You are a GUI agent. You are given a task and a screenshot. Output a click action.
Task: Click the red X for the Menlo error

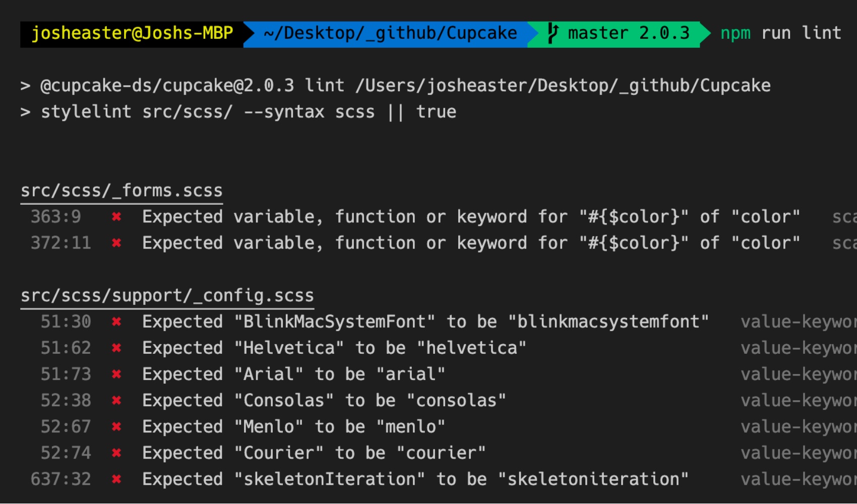tap(116, 426)
